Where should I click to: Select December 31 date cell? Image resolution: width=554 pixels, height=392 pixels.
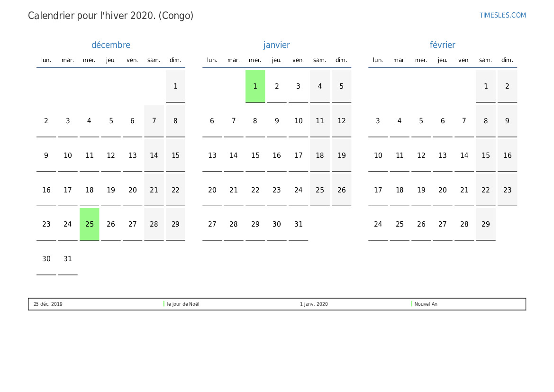pyautogui.click(x=68, y=259)
